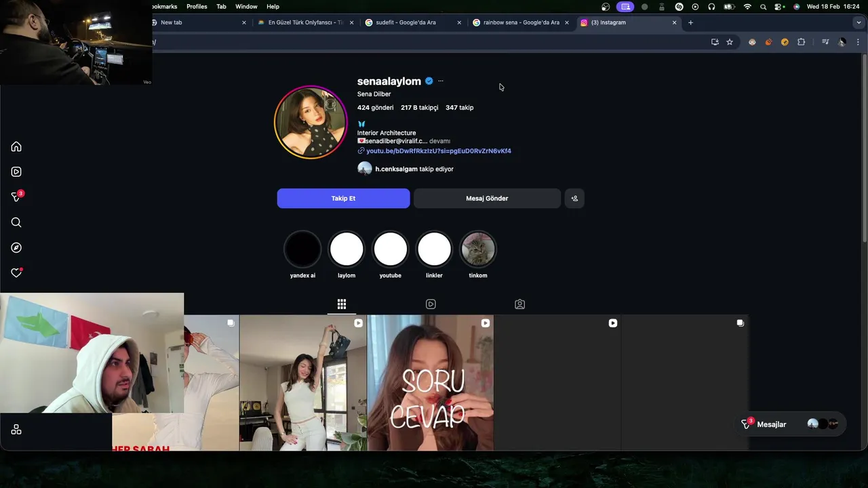Open Chrome three-dot menu
Screen dimensions: 868x488
click(858, 42)
